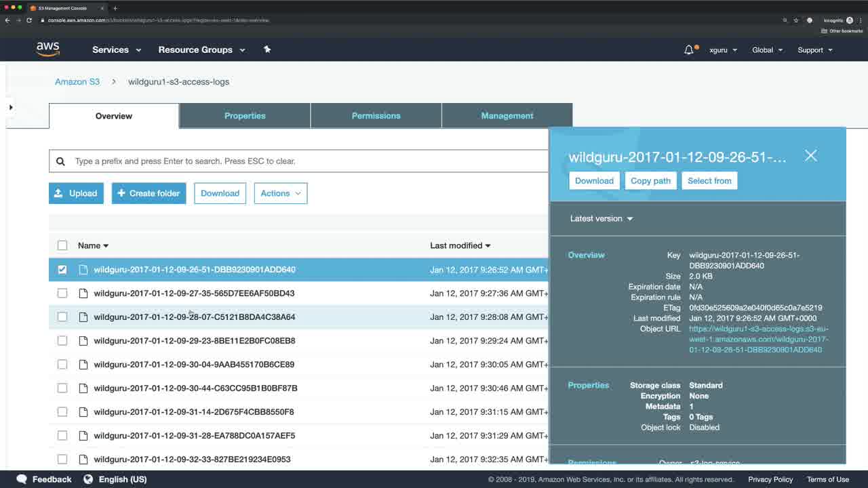
Task: Click the file icon for the 09-31-28 log object
Action: (x=83, y=436)
